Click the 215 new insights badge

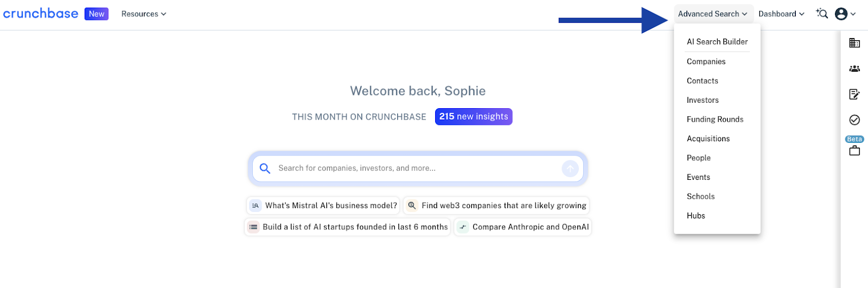tap(474, 117)
